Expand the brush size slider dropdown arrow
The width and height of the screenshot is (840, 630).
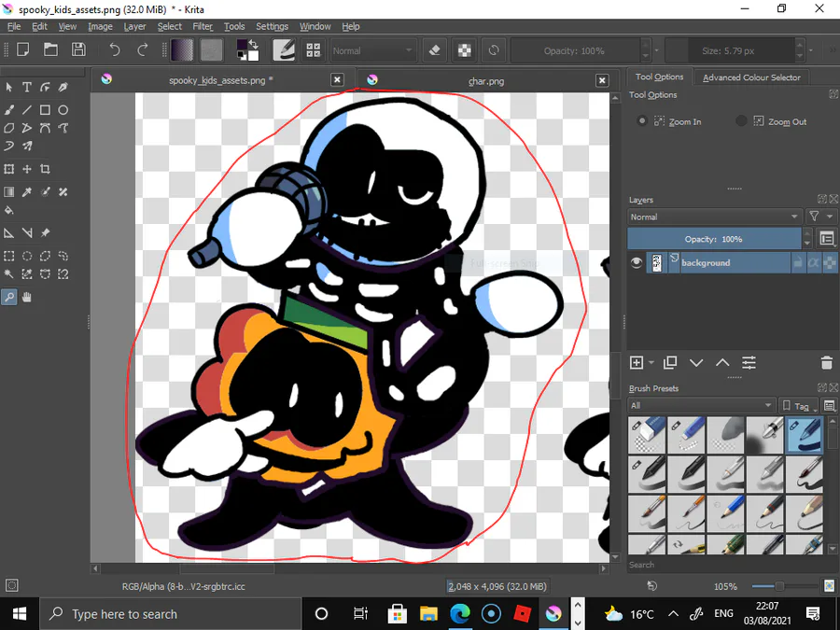click(x=810, y=51)
